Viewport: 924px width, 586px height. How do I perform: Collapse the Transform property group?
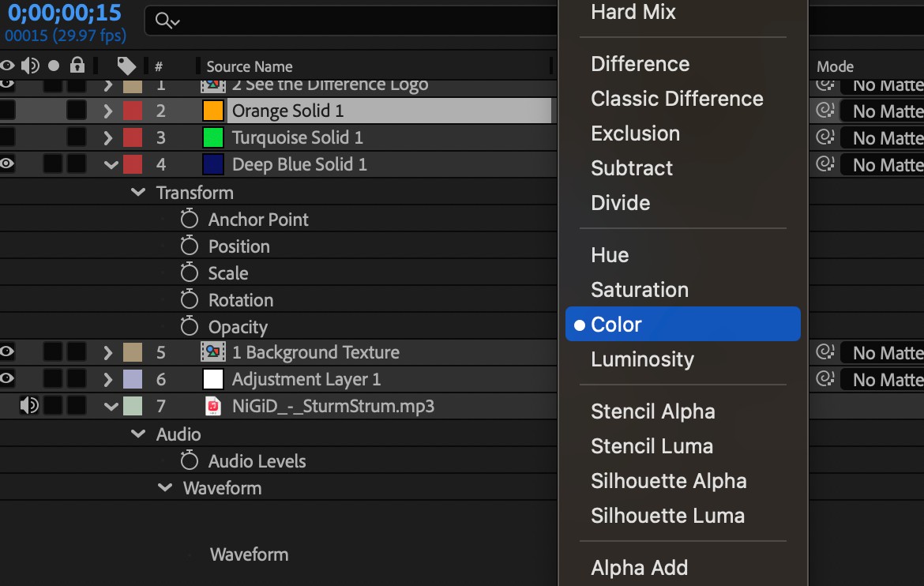point(139,193)
